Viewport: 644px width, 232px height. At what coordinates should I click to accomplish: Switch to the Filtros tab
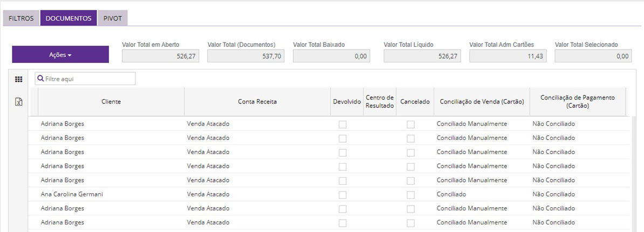click(x=21, y=18)
